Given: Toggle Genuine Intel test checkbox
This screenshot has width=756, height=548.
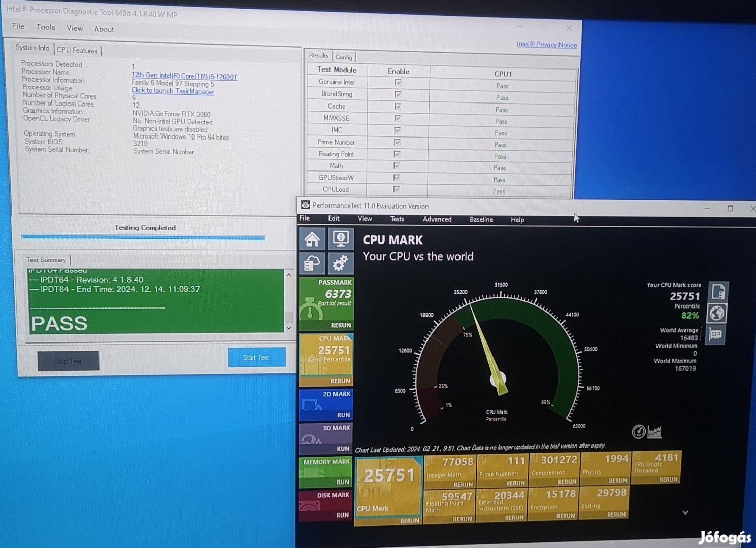Looking at the screenshot, I should (x=398, y=82).
